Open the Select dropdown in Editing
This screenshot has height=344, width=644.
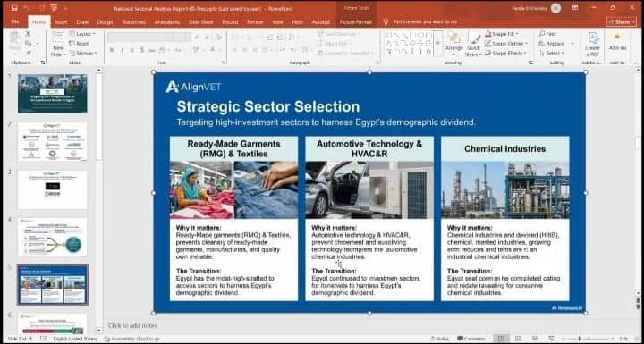[551, 53]
